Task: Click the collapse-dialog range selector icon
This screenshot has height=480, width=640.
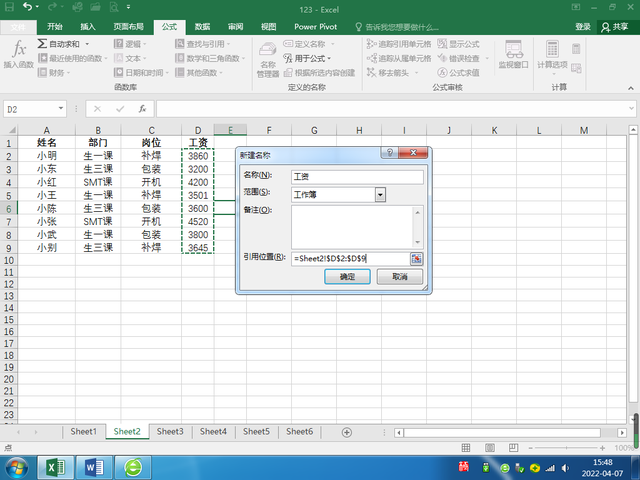Action: pos(416,258)
